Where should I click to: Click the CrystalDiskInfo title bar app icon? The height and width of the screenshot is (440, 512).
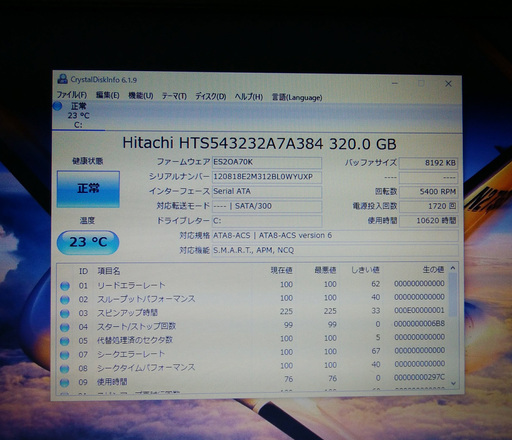coord(62,79)
